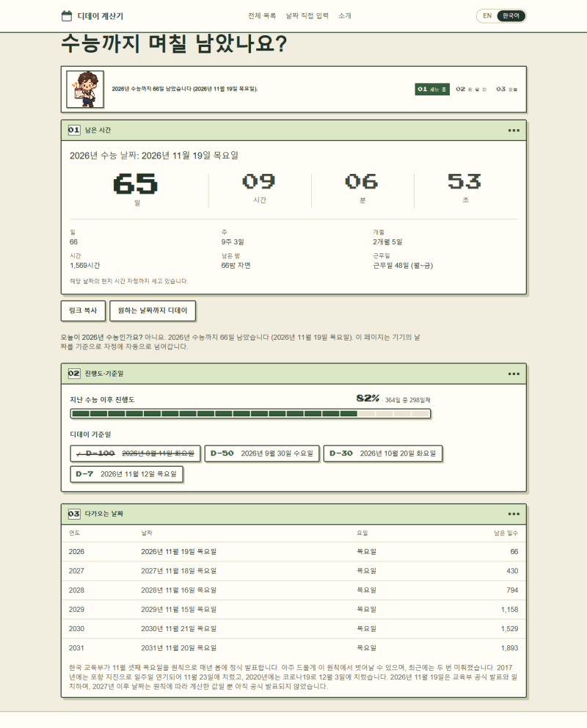This screenshot has width=587, height=728.
Task: Click the 53 seconds countdown number
Action: pos(464,181)
